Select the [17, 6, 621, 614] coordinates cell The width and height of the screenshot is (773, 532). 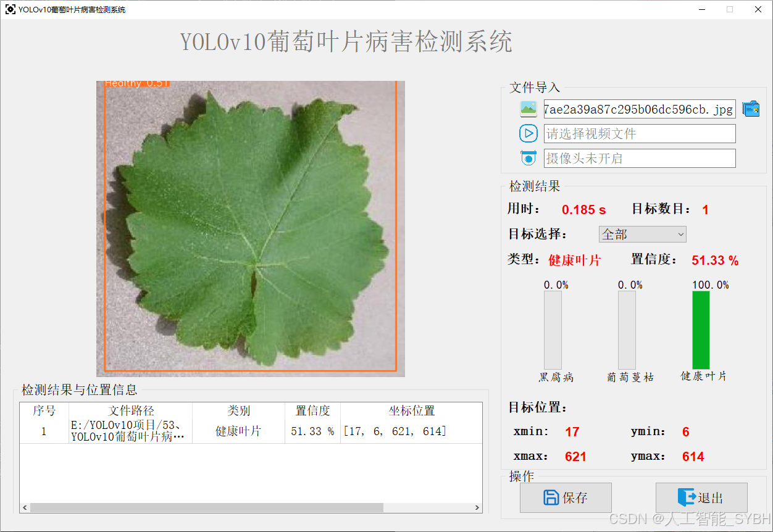point(411,431)
